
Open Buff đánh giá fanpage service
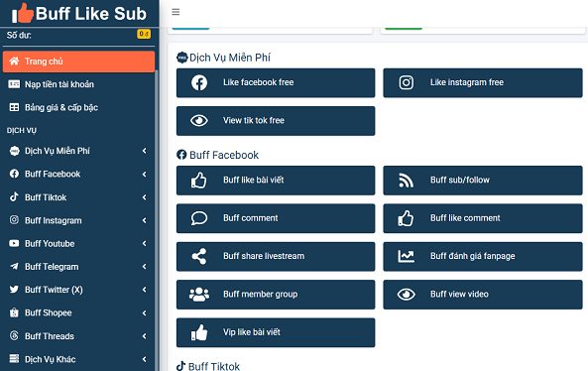click(x=483, y=257)
